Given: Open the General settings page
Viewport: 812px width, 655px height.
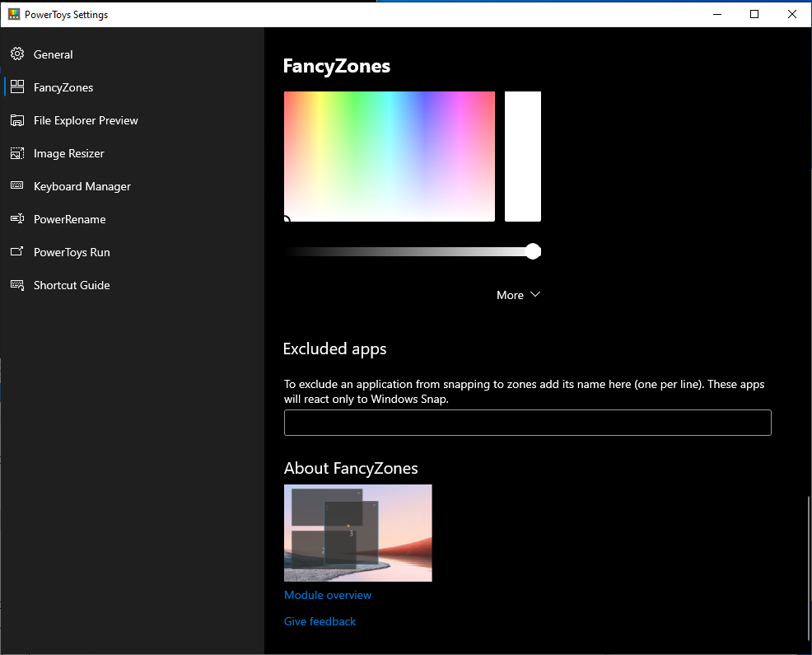Looking at the screenshot, I should [132, 54].
